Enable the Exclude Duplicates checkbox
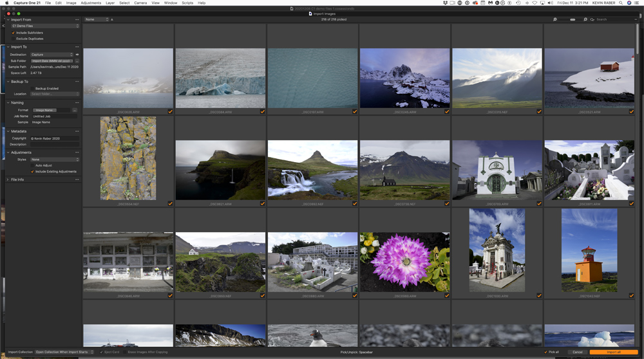The width and height of the screenshot is (644, 359). click(x=14, y=39)
